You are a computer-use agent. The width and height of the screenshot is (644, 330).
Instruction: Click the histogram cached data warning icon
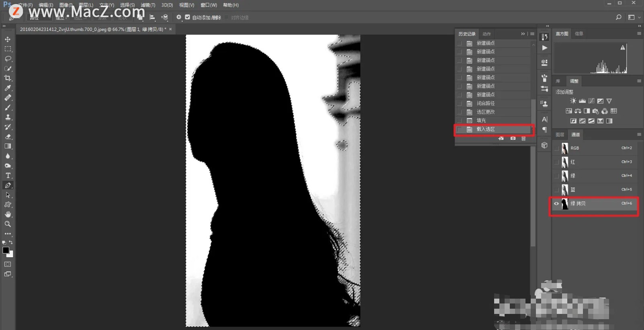tap(623, 47)
